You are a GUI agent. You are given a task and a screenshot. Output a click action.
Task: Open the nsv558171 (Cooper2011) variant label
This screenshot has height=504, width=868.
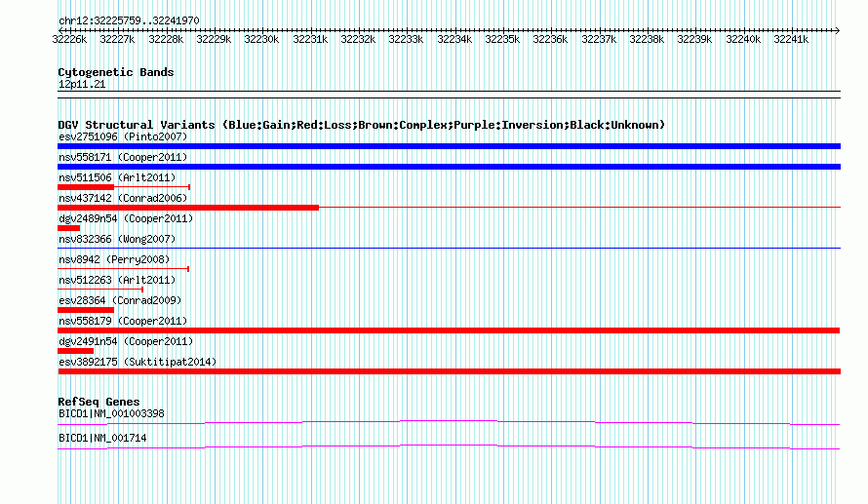tap(123, 157)
